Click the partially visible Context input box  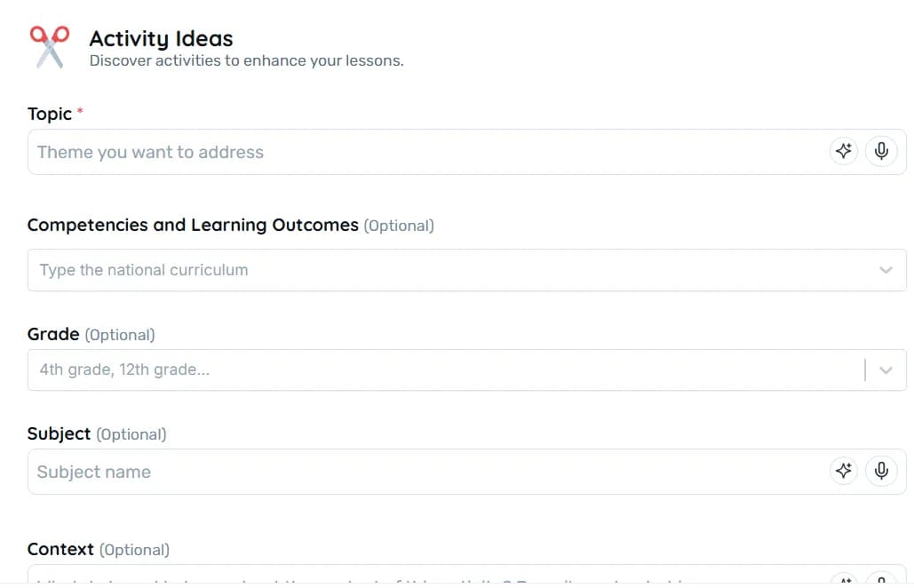[426, 578]
